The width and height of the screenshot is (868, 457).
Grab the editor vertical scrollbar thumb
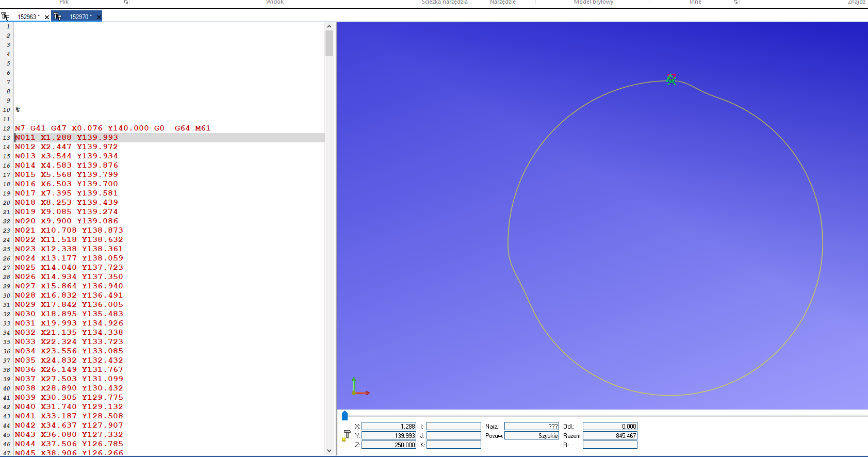[x=329, y=43]
